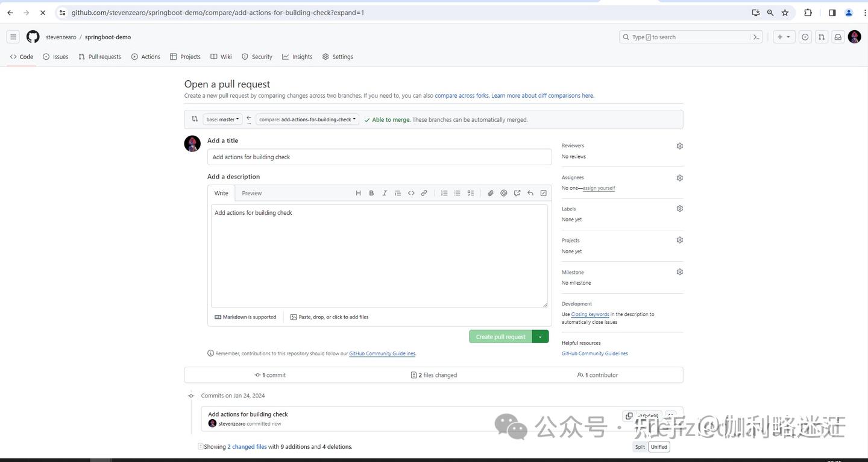The image size is (868, 462).
Task: Create a numbered list
Action: pos(444,193)
